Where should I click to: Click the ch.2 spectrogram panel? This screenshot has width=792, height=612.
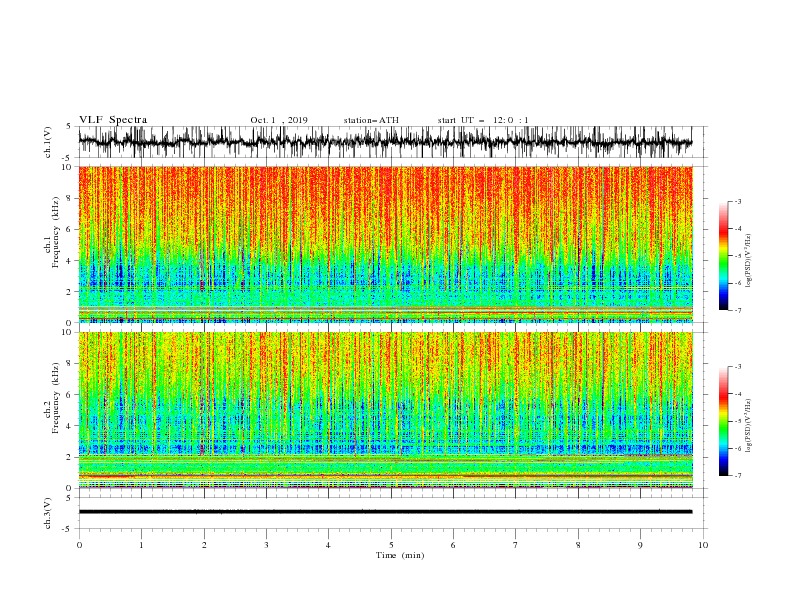click(386, 410)
